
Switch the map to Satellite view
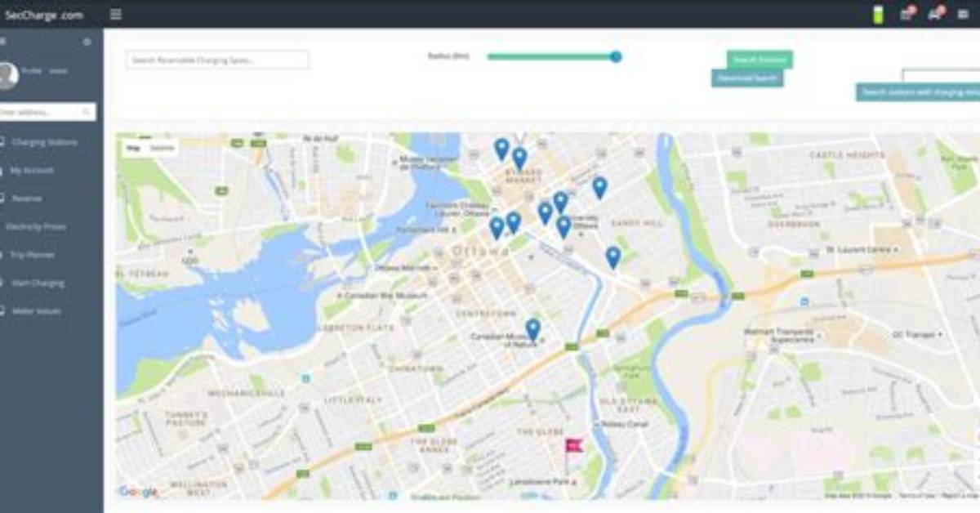pyautogui.click(x=162, y=148)
